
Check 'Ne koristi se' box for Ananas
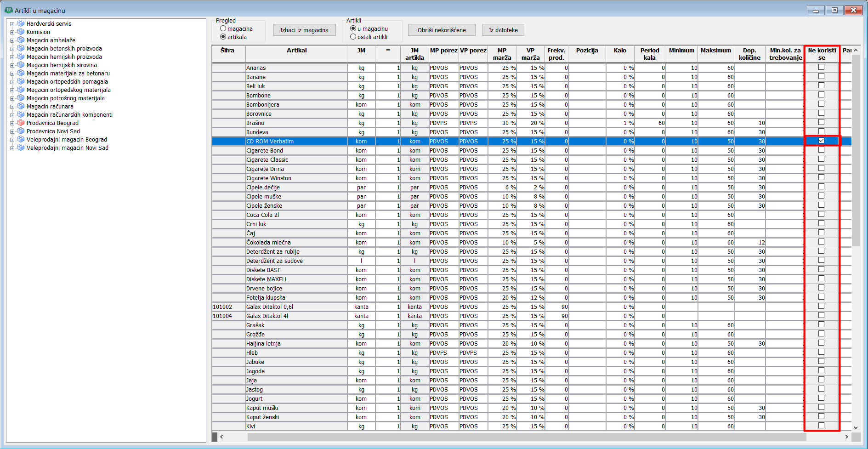821,67
